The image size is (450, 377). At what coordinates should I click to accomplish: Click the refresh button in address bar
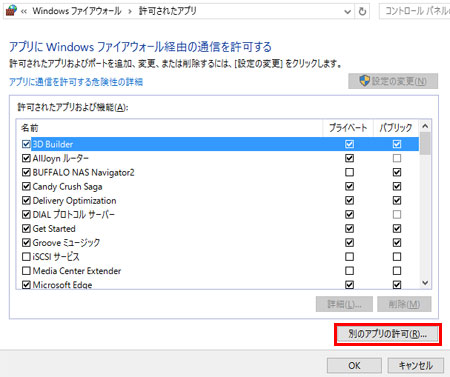click(x=362, y=11)
